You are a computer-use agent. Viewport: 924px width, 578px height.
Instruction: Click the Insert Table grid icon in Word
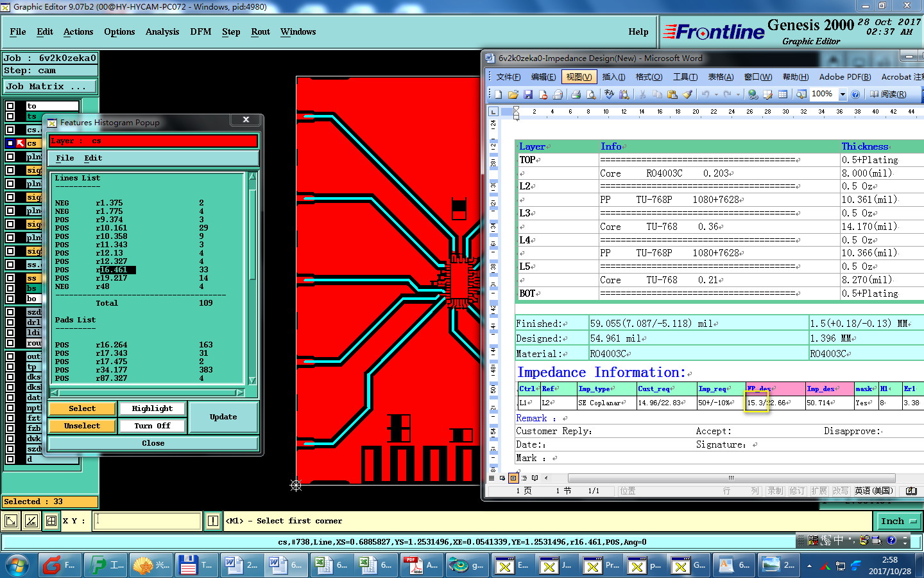[783, 94]
